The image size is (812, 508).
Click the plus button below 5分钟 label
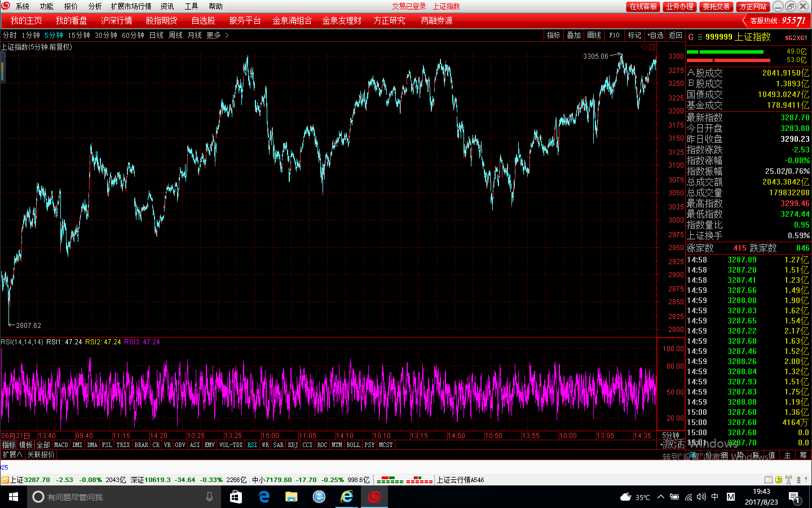pyautogui.click(x=661, y=445)
